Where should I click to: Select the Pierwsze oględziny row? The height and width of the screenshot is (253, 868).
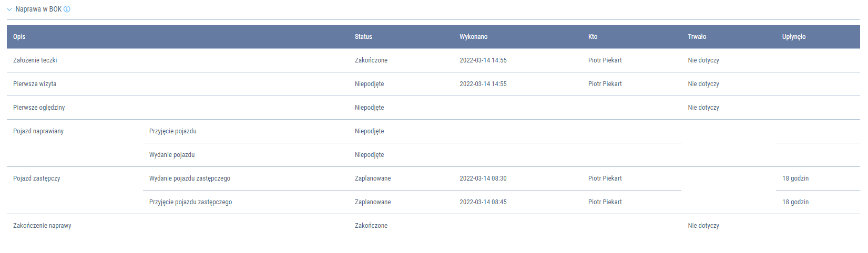(39, 108)
